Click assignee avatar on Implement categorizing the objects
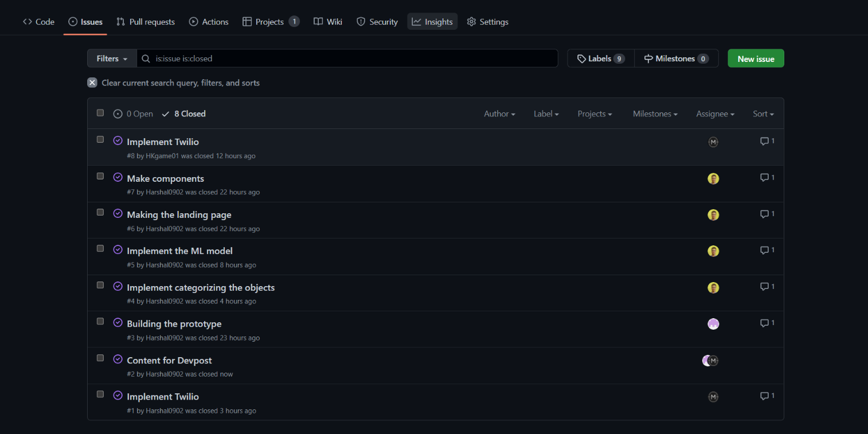 (713, 288)
